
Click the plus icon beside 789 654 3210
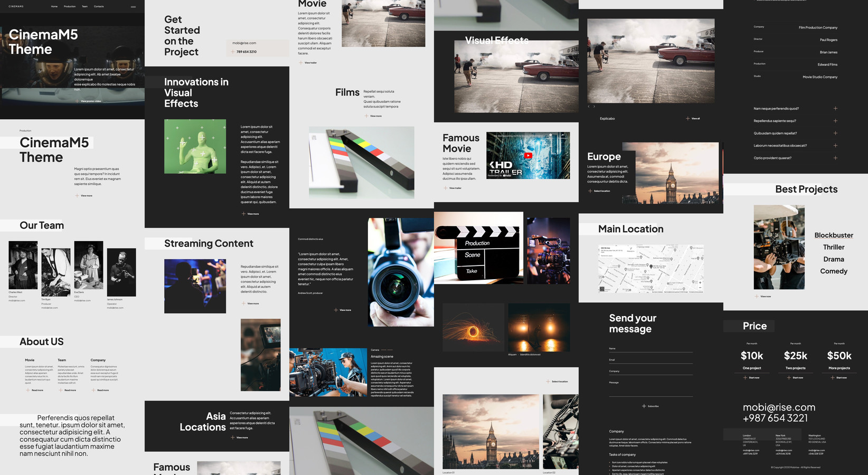[232, 52]
